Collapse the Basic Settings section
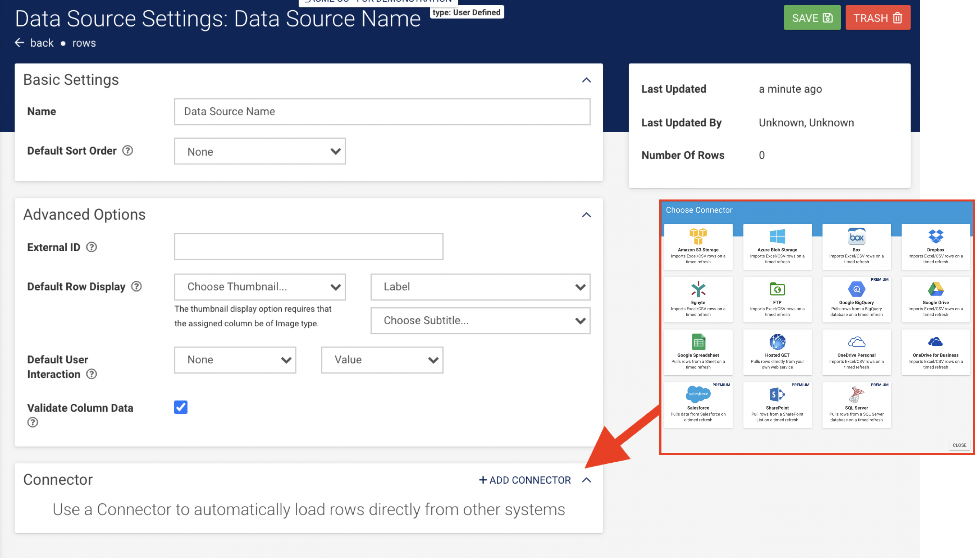 (x=586, y=80)
